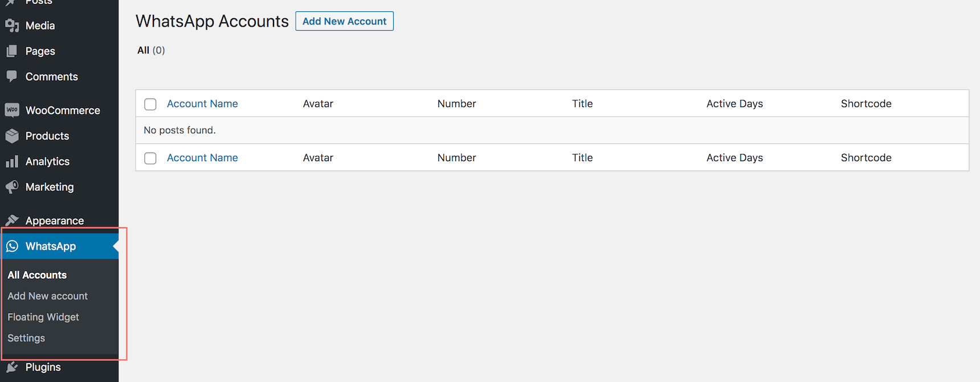
Task: Sort by Account Name in table footer
Action: tap(202, 158)
